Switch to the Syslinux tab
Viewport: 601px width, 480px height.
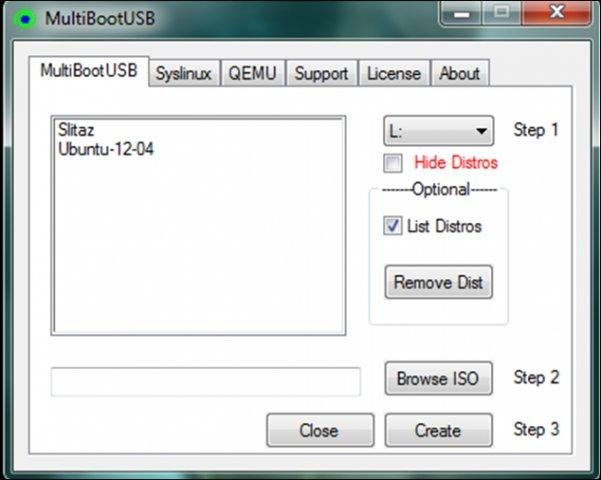[184, 73]
